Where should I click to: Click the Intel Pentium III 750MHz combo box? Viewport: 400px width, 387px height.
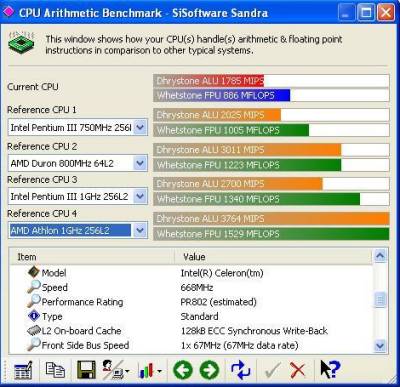point(78,127)
